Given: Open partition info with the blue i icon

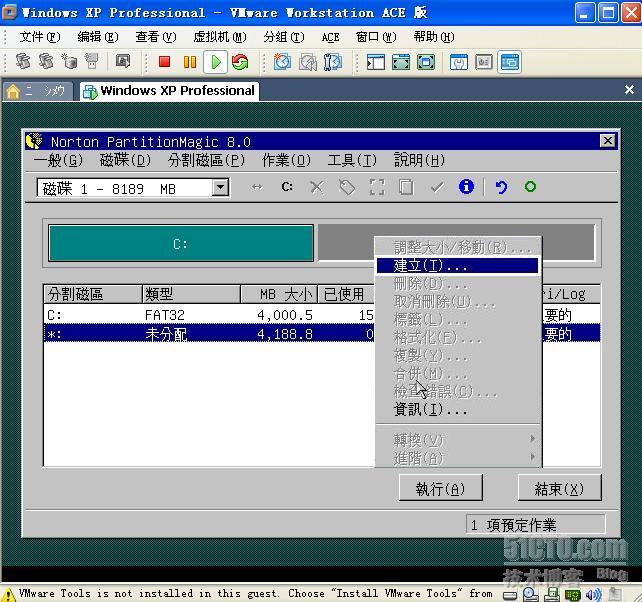Looking at the screenshot, I should click(x=466, y=186).
